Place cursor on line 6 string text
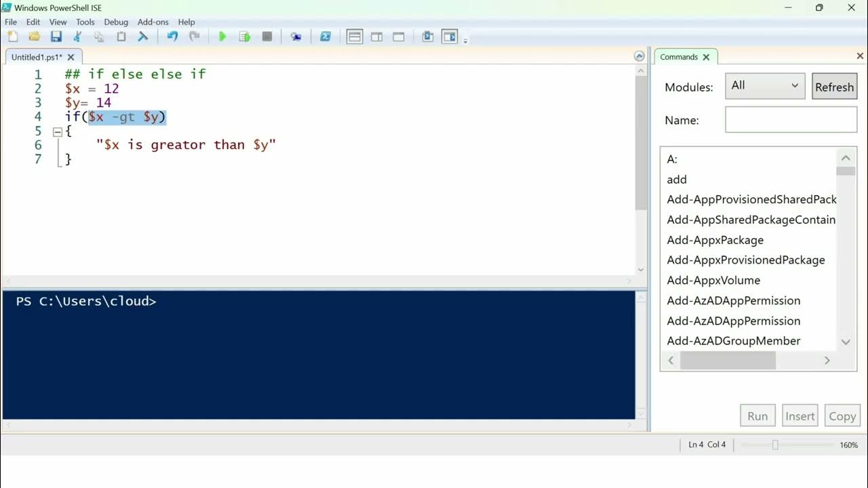The width and height of the screenshot is (868, 488). click(x=186, y=145)
